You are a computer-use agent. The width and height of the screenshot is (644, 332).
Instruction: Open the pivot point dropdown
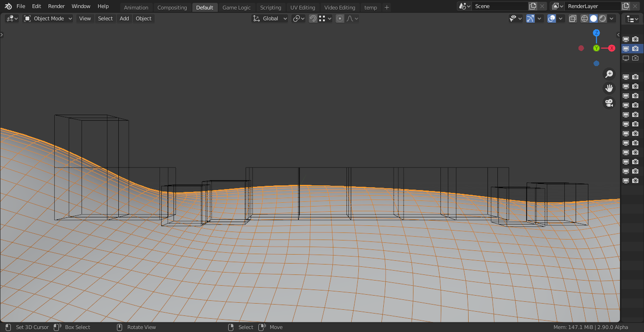click(299, 19)
